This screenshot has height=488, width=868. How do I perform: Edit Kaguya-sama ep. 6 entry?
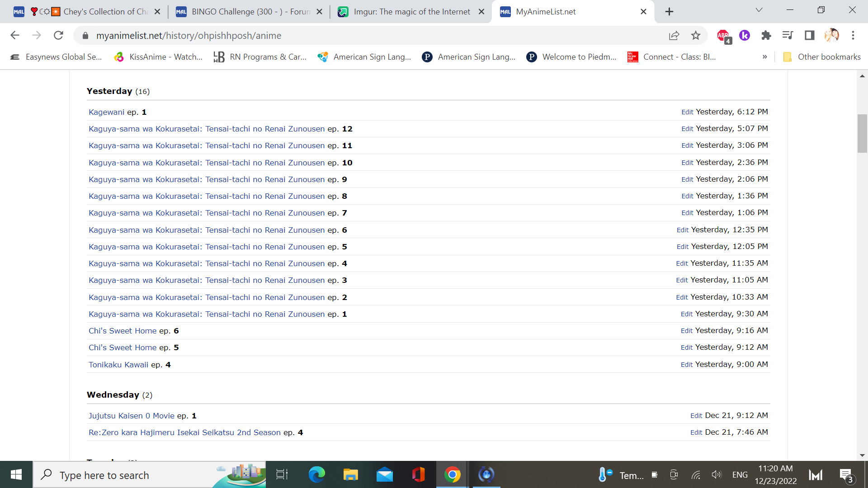point(682,230)
